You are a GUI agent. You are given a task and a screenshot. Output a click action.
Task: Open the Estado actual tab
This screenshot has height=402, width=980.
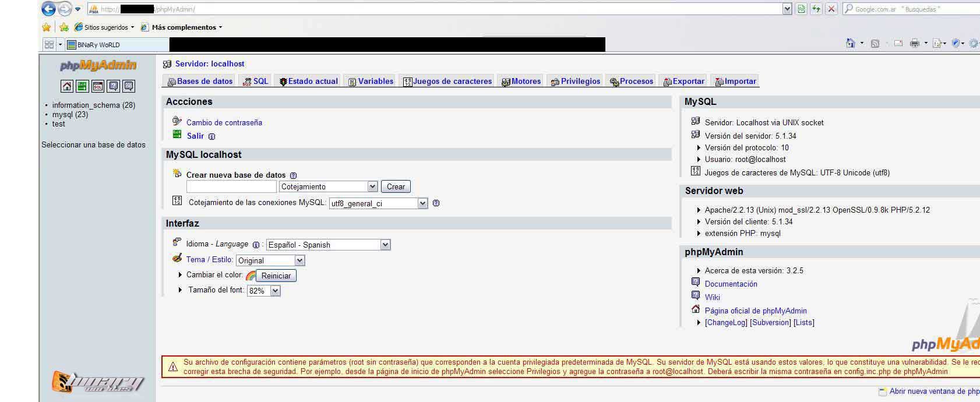pos(308,81)
